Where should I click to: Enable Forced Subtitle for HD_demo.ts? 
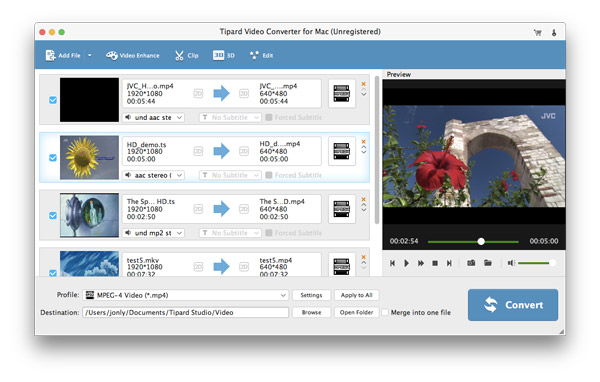click(x=269, y=175)
